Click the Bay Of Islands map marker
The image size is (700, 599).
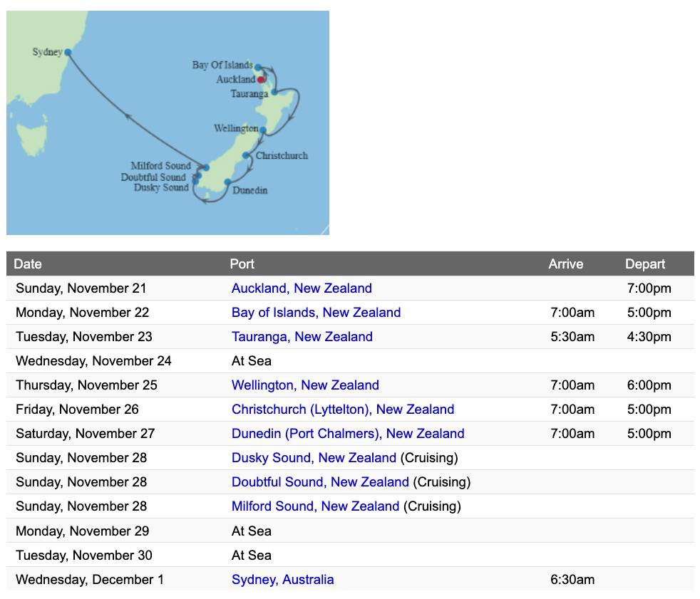coord(258,66)
